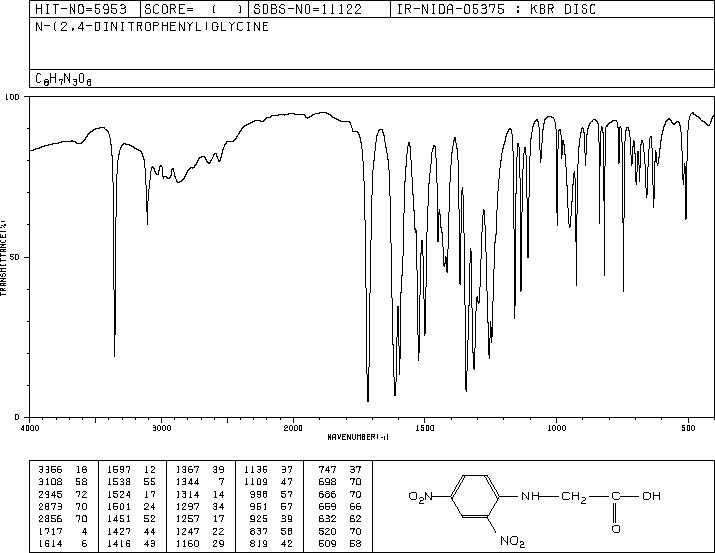715x553 pixels.
Task: Select the 3108 peak entry in the table
Action: 62,482
